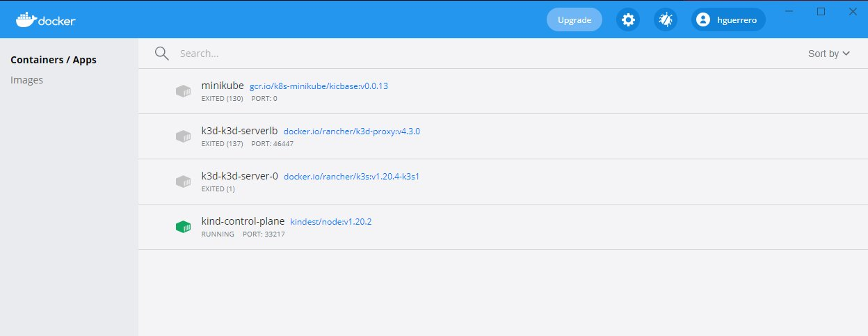Open Settings via the gear icon
The height and width of the screenshot is (336, 868).
click(x=628, y=19)
